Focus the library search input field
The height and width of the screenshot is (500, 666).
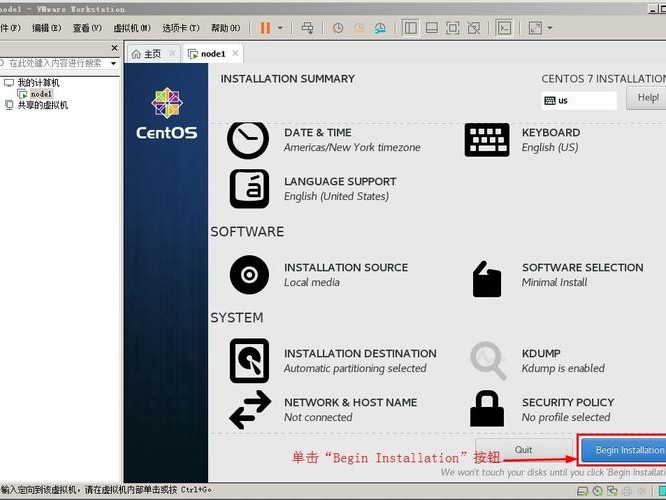point(55,63)
